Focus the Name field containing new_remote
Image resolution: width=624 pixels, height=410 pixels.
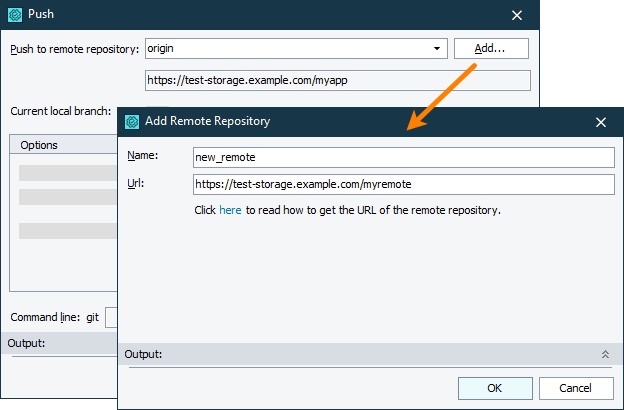402,157
